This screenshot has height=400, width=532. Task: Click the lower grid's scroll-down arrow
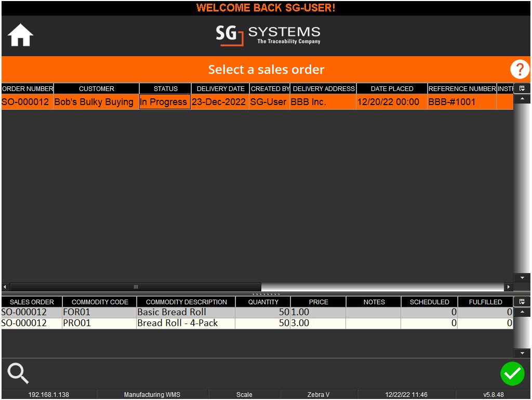coord(522,353)
